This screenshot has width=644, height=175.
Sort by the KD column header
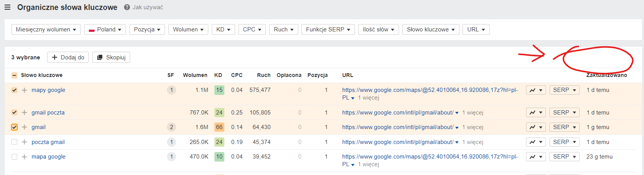218,75
